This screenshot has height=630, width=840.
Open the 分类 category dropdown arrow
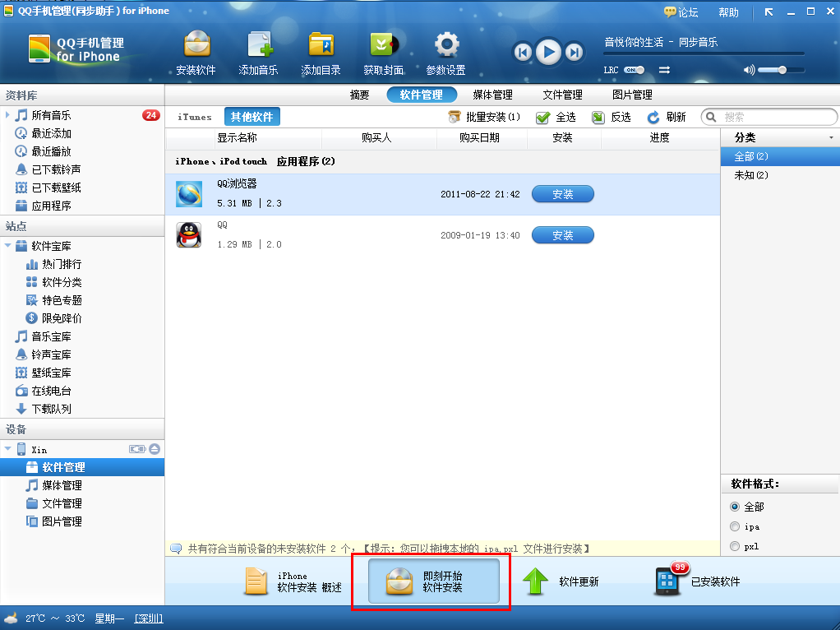[x=831, y=138]
